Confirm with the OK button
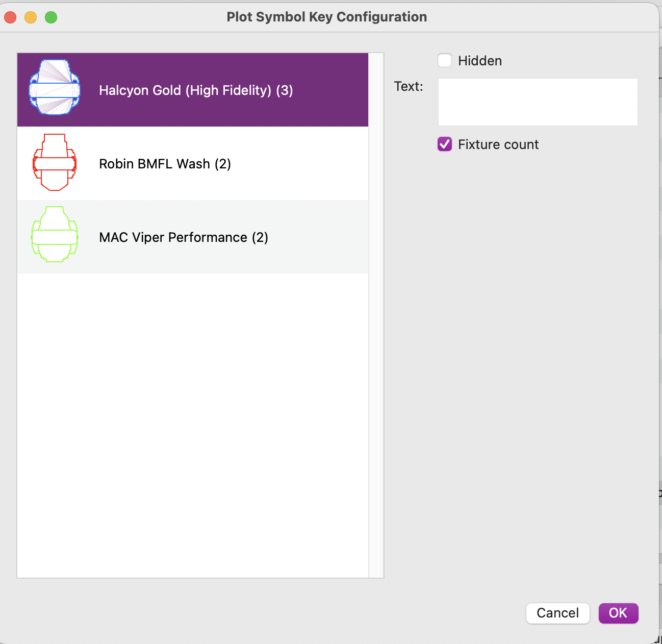This screenshot has width=662, height=644. click(x=618, y=613)
